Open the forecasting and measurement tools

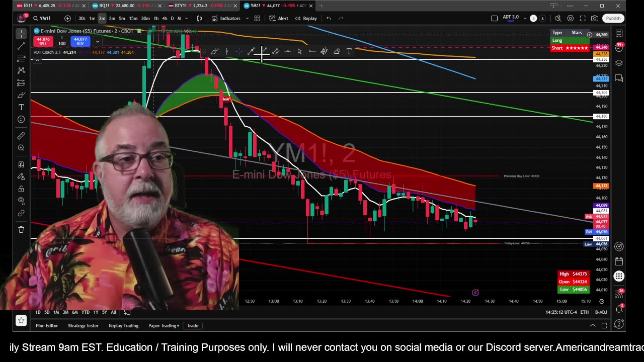pyautogui.click(x=21, y=82)
